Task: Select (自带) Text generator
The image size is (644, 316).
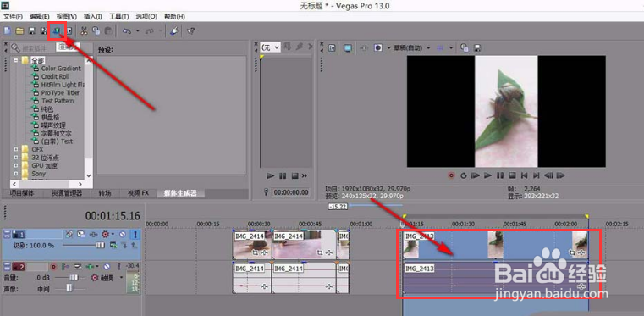Action: [57, 141]
